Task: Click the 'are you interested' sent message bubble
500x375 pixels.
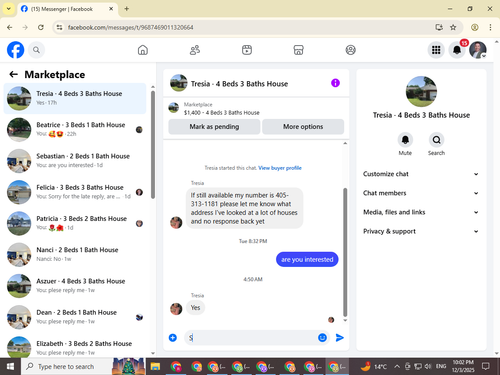Action: pos(307,259)
